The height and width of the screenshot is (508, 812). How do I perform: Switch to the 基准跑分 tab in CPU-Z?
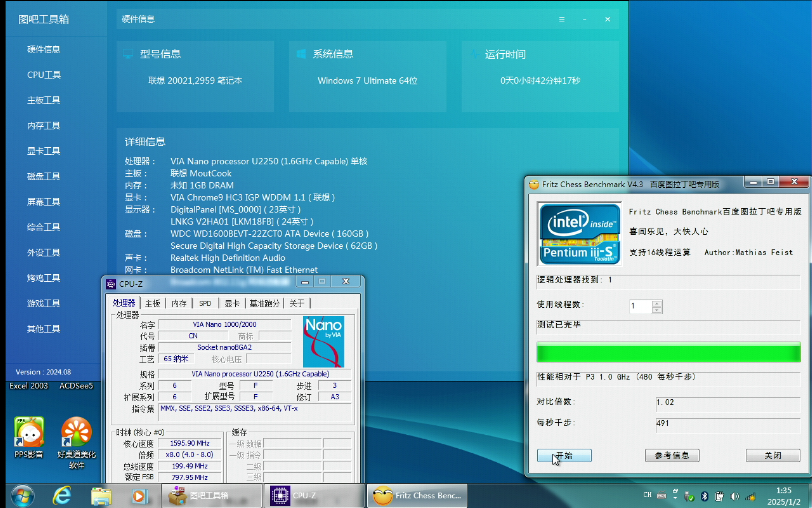(x=265, y=304)
